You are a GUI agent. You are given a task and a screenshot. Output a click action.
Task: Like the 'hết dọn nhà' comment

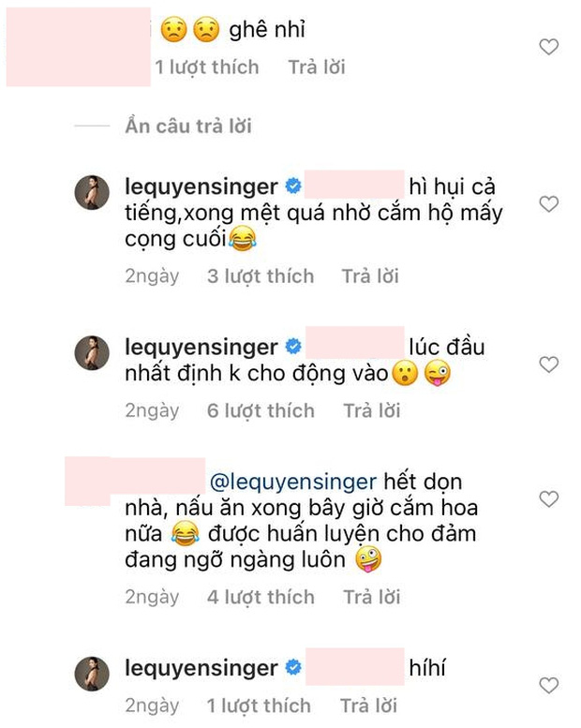(548, 499)
